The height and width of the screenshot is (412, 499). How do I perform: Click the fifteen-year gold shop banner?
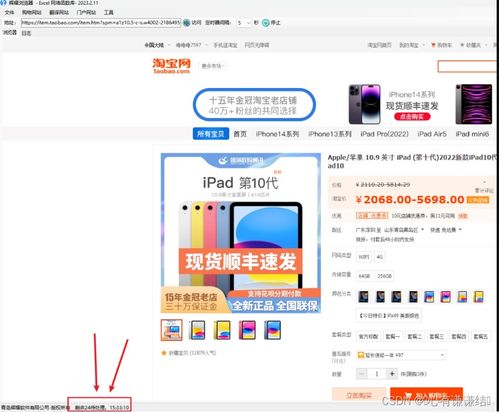[254, 105]
